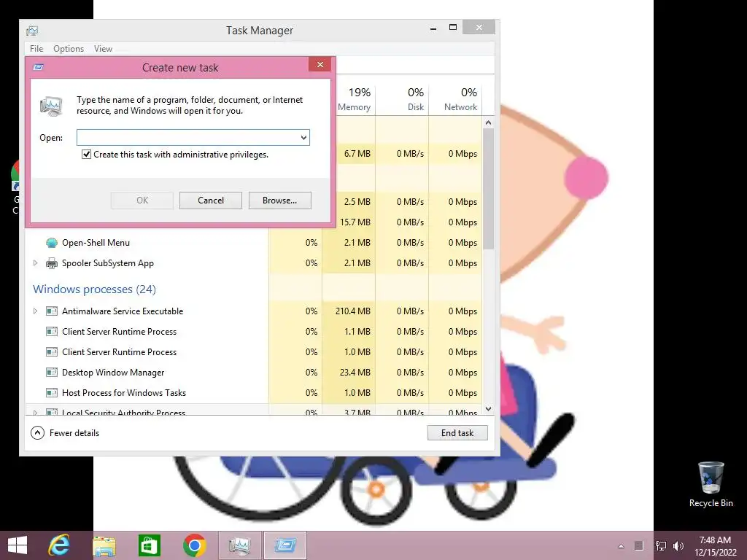Click the network tray icon
Image resolution: width=747 pixels, height=560 pixels.
click(x=661, y=546)
